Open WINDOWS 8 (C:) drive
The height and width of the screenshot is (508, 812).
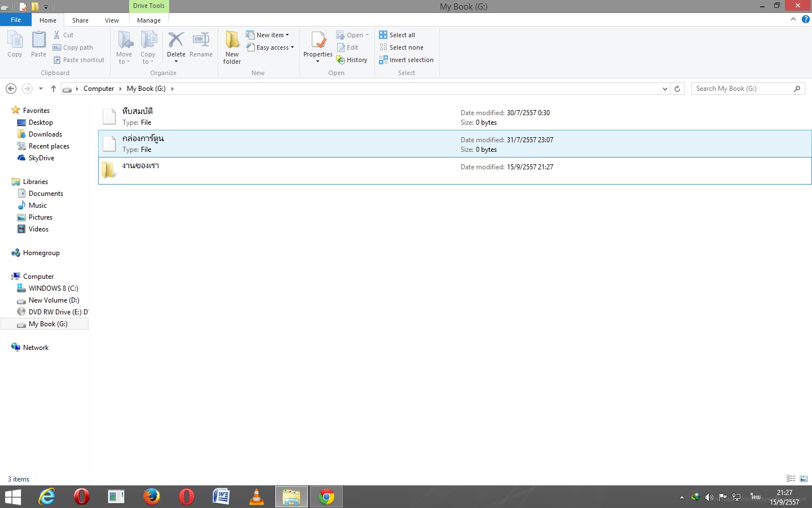pos(53,288)
